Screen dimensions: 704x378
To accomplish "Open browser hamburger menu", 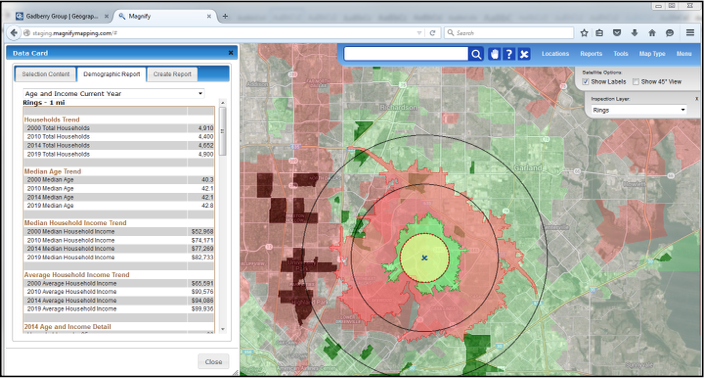I will [x=690, y=33].
